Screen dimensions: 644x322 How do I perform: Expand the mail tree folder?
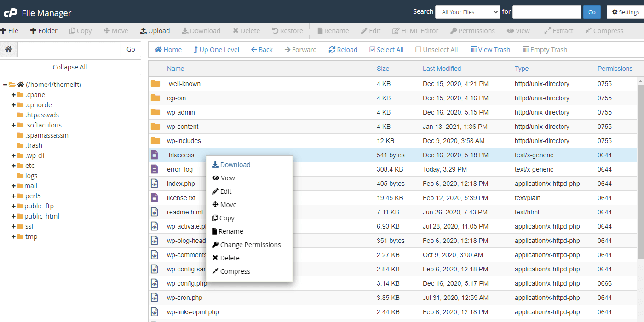click(x=14, y=186)
